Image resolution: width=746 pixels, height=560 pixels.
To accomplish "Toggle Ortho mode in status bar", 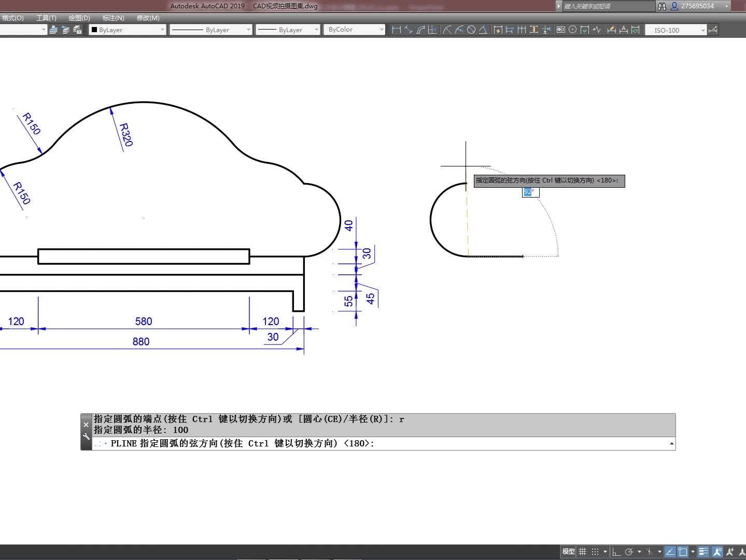I will pyautogui.click(x=616, y=552).
